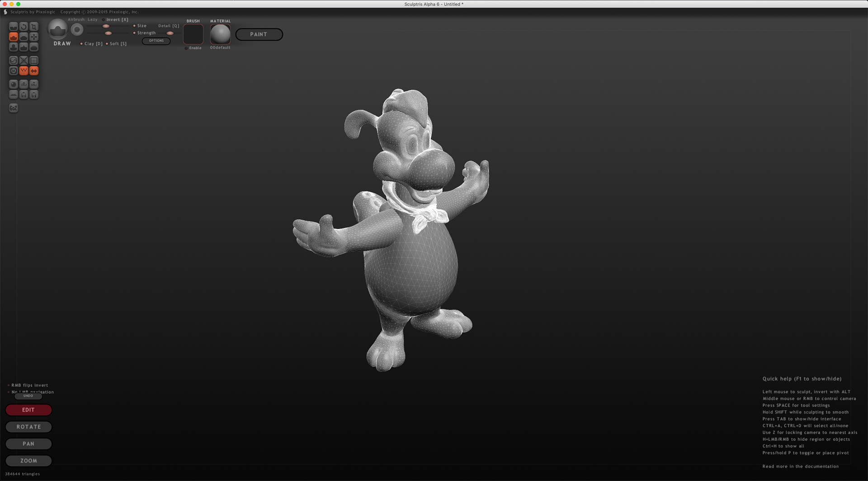Select the orange Draw tool icon
Image resolution: width=868 pixels, height=481 pixels.
click(x=14, y=37)
